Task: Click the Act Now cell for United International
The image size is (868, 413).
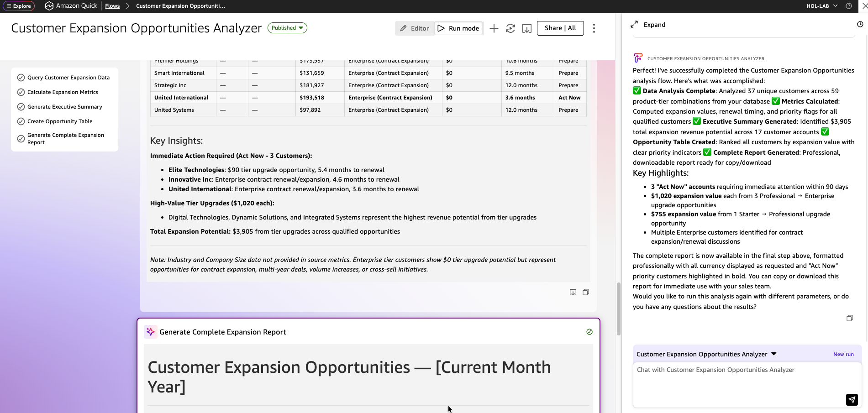Action: pyautogui.click(x=570, y=98)
